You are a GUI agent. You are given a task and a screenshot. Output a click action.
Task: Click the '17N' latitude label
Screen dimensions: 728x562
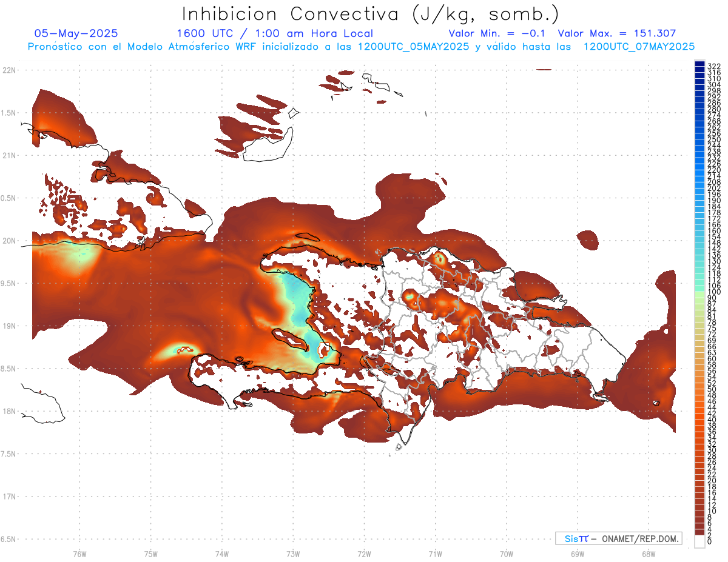(9, 497)
